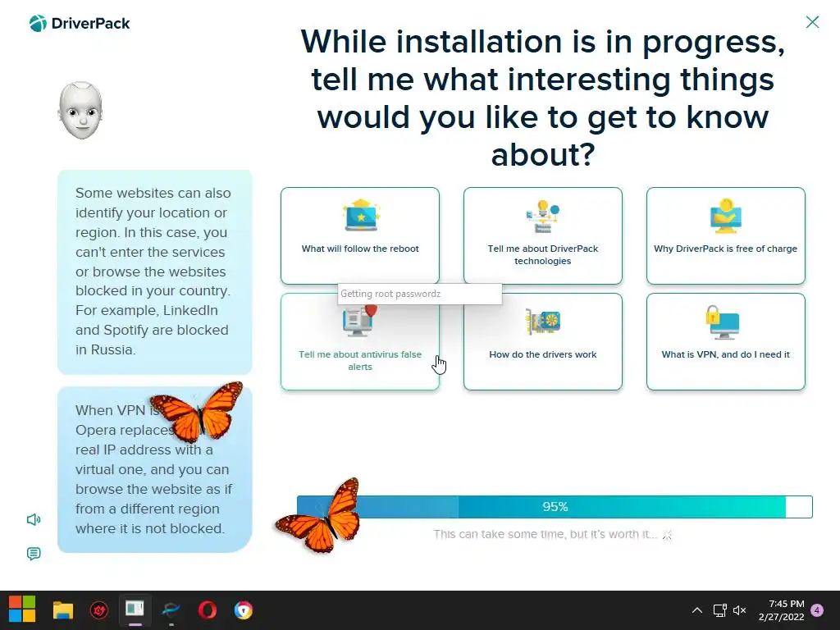The image size is (840, 630).
Task: Click the main installation heading text
Action: point(543,98)
